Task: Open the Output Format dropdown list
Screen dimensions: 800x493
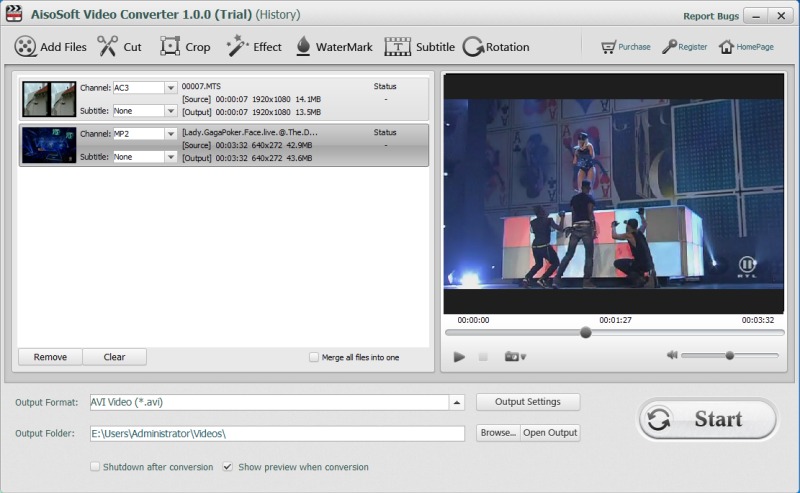Action: point(457,402)
